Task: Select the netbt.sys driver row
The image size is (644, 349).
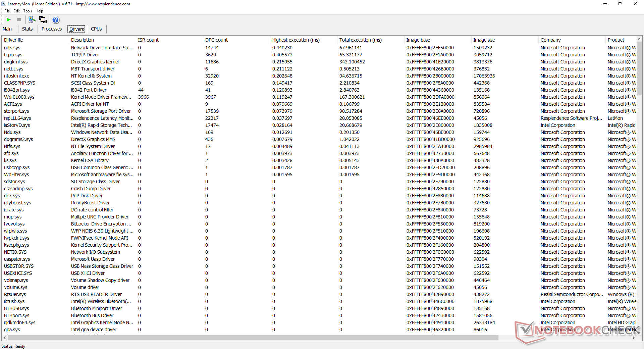Action: point(319,69)
